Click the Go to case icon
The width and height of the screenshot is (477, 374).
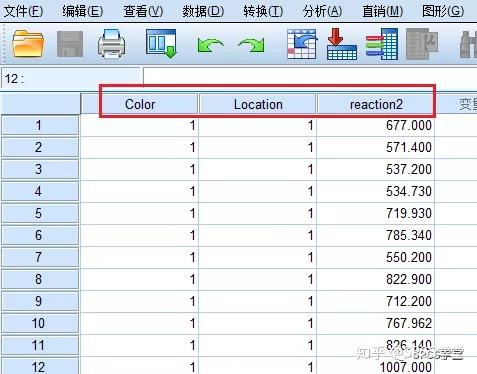point(302,44)
